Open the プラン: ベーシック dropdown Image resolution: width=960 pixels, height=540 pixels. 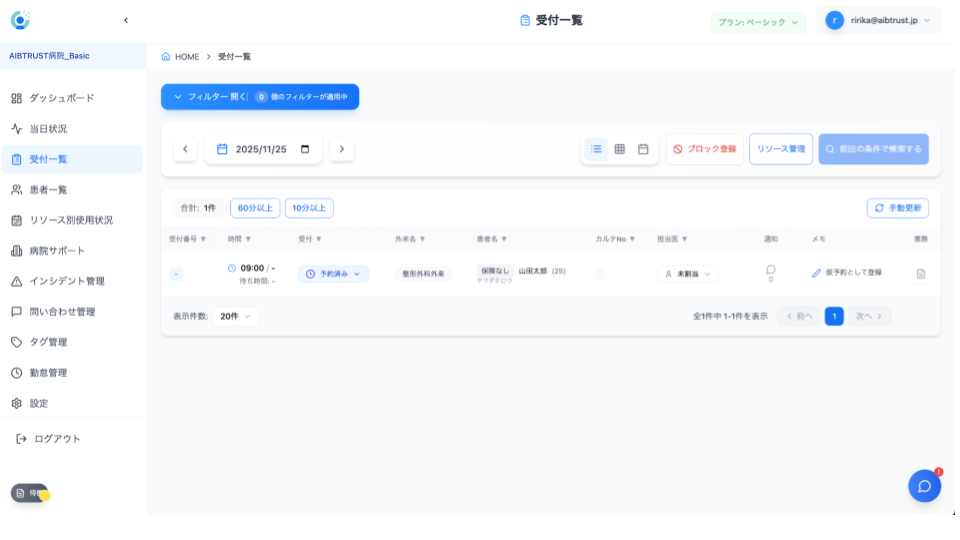pos(758,22)
